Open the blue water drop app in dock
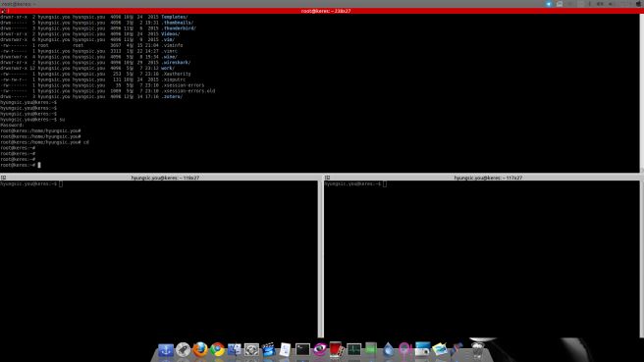Viewport: 644px width, 362px height. [388, 349]
